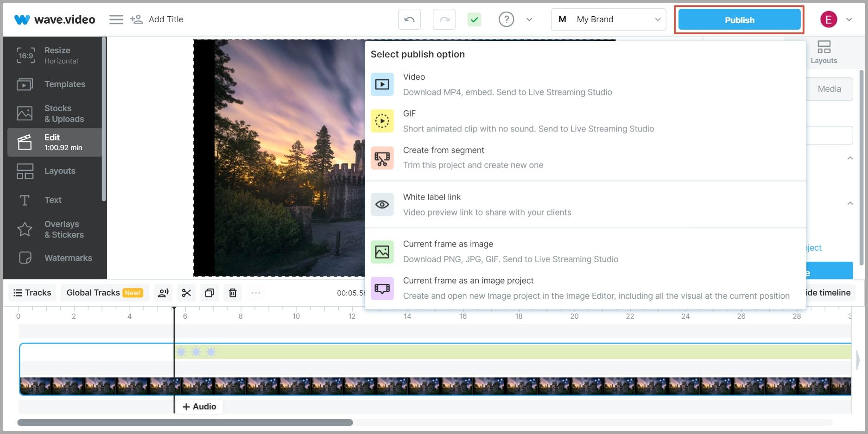Open the My Brand dropdown
868x434 pixels.
(x=608, y=19)
